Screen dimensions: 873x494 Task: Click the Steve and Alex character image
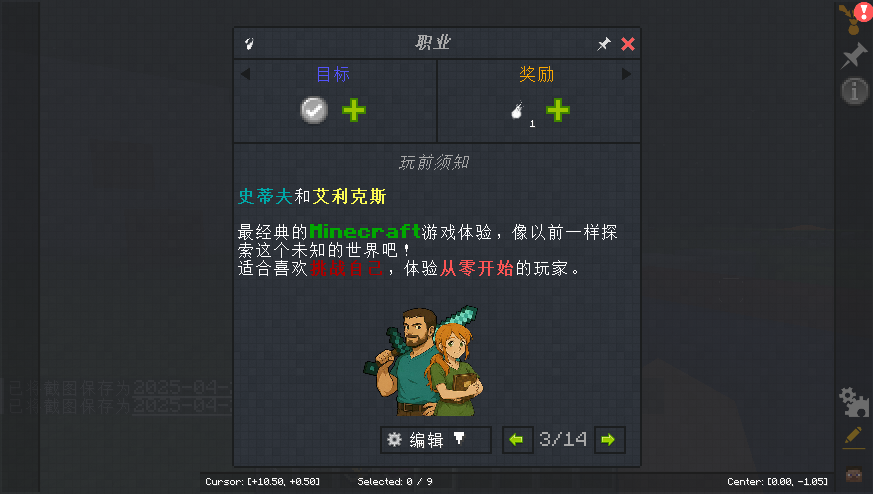click(x=423, y=361)
